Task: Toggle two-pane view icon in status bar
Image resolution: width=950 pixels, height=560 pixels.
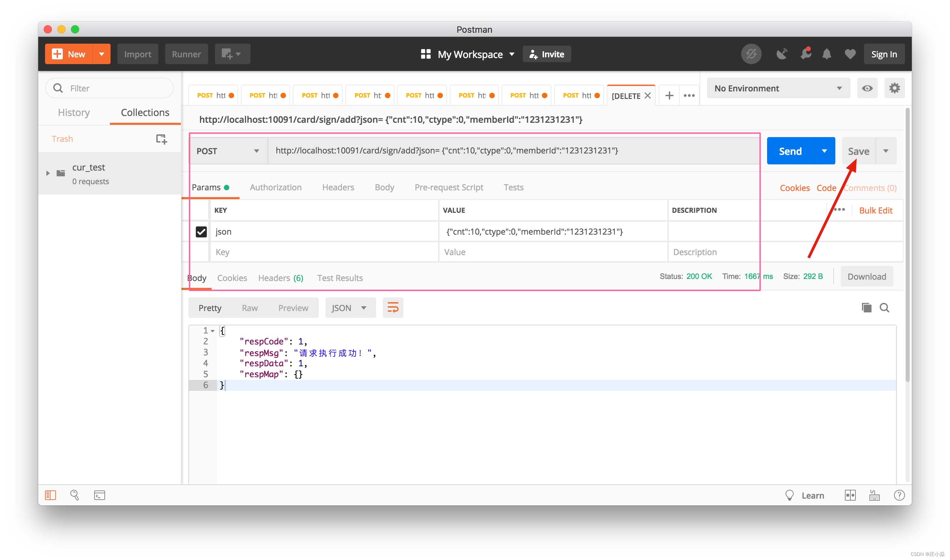Action: (850, 495)
